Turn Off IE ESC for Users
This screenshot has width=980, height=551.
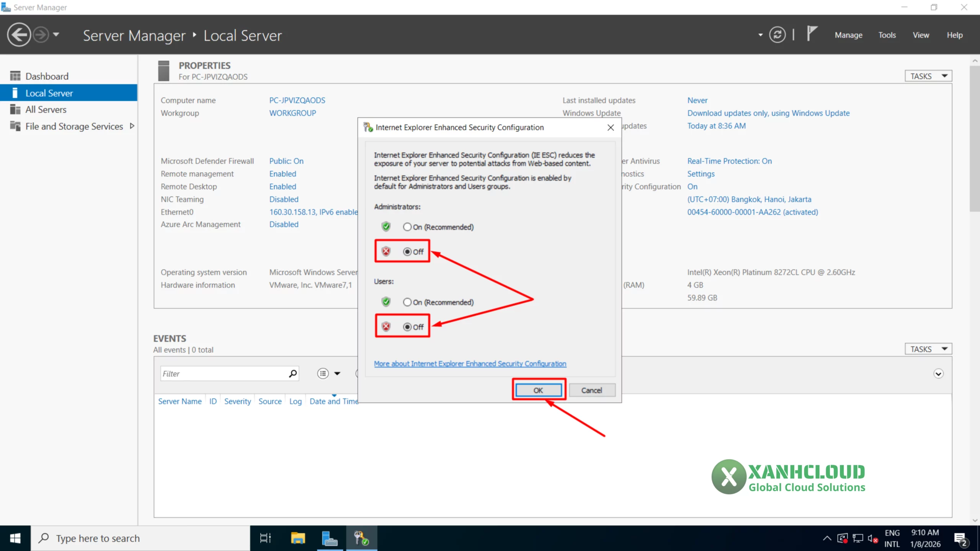click(407, 326)
